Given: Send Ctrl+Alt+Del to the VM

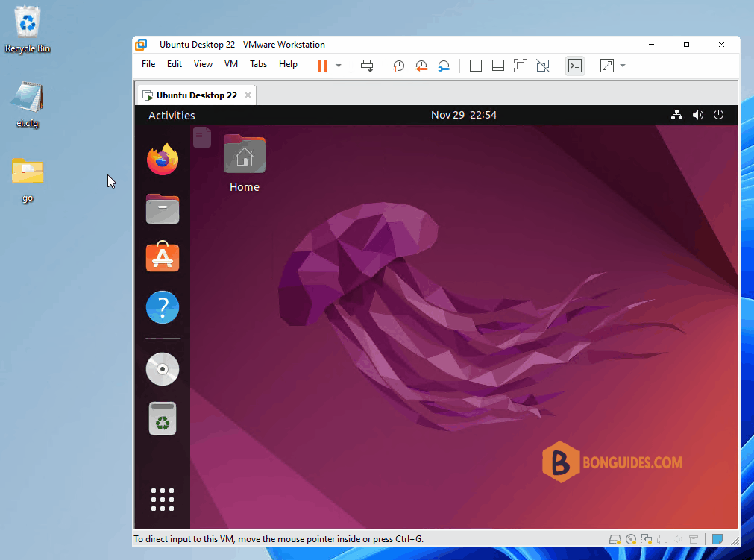Looking at the screenshot, I should click(367, 66).
